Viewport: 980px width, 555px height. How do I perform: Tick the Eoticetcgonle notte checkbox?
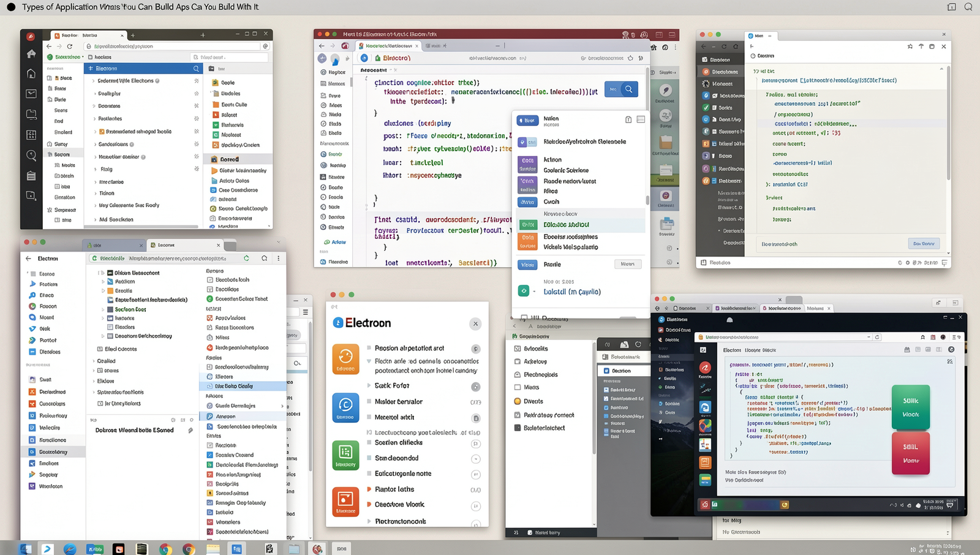click(x=369, y=474)
